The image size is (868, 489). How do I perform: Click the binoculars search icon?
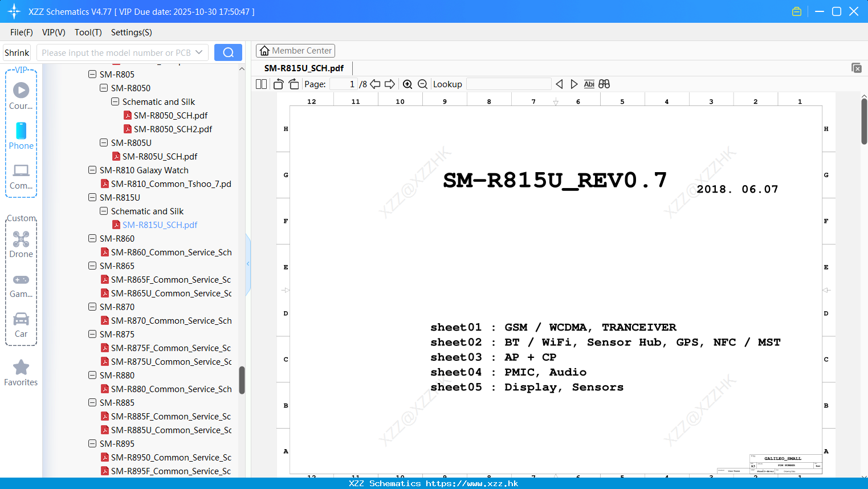coord(604,84)
